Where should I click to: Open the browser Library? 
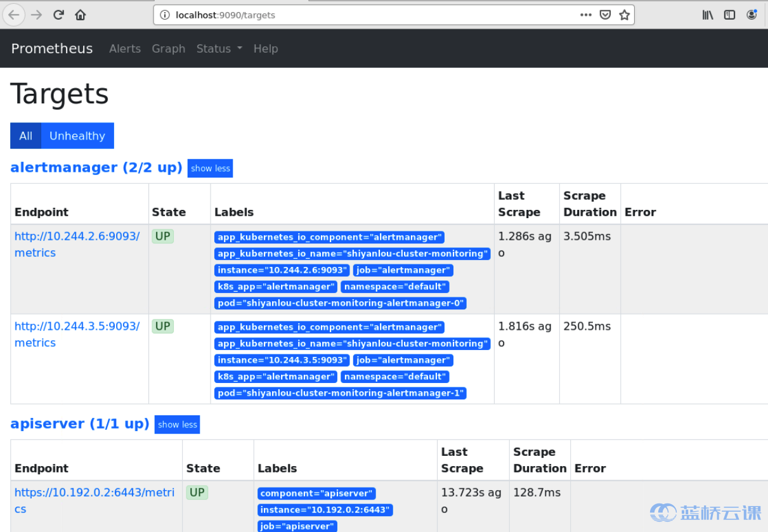click(x=708, y=15)
